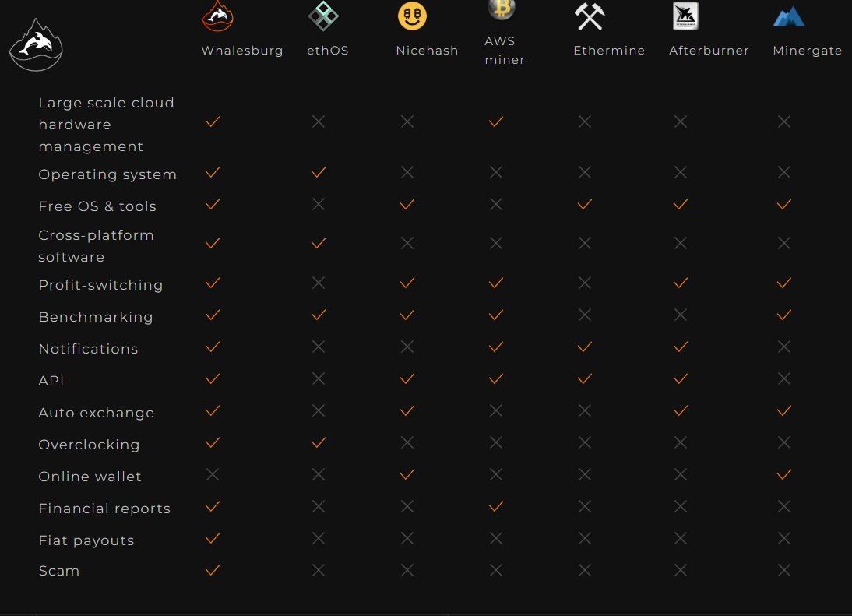This screenshot has height=616, width=852.
Task: Click AWS miner checkmark for Large scale cloud hardware
Action: (495, 121)
